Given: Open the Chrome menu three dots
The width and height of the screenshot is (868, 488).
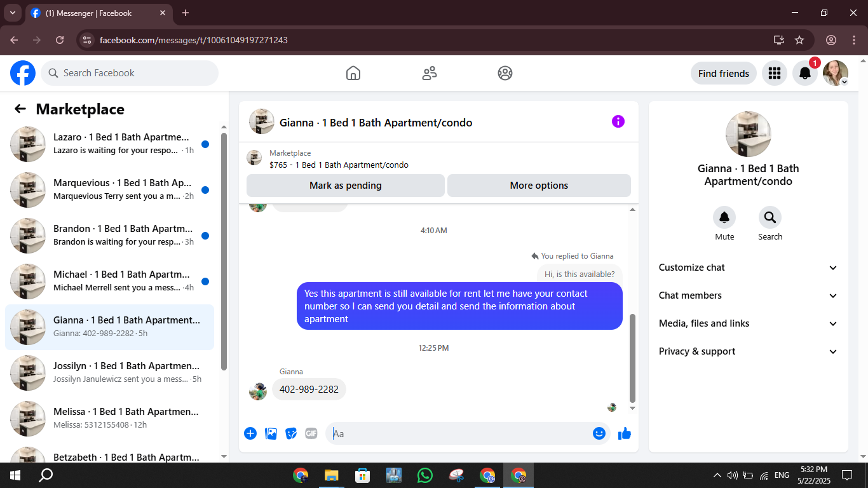Looking at the screenshot, I should tap(854, 40).
